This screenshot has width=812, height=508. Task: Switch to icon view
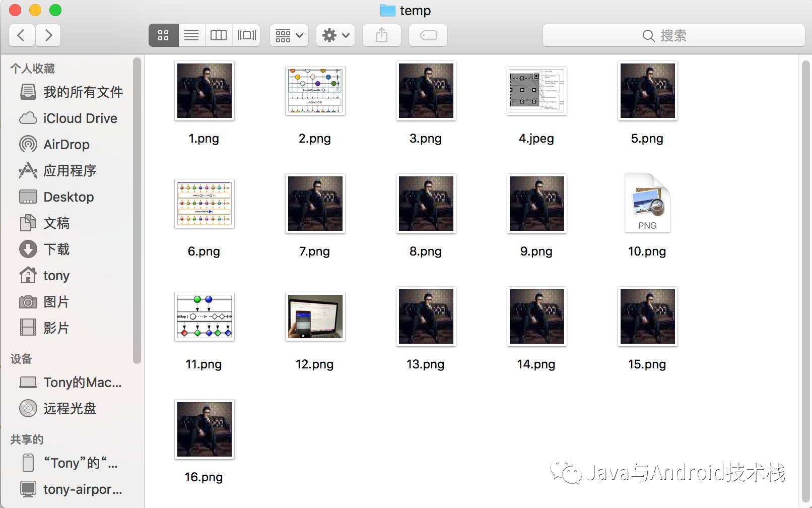click(x=163, y=35)
